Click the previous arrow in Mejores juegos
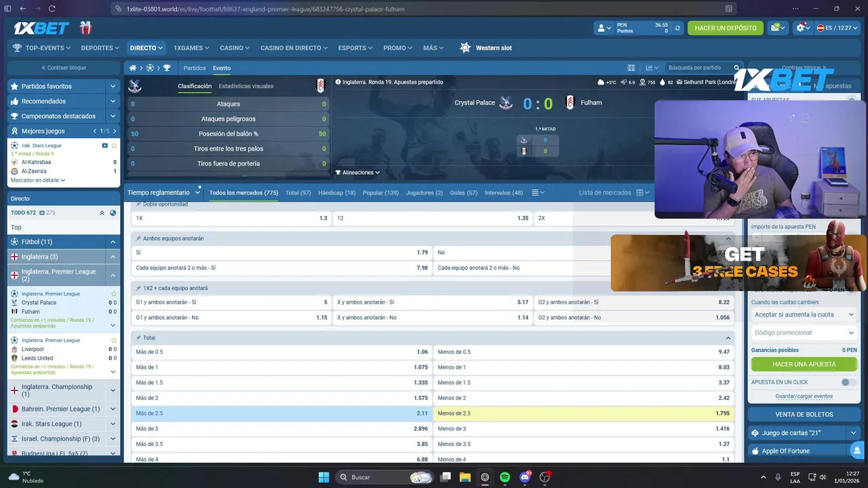This screenshot has width=868, height=488. coord(95,131)
